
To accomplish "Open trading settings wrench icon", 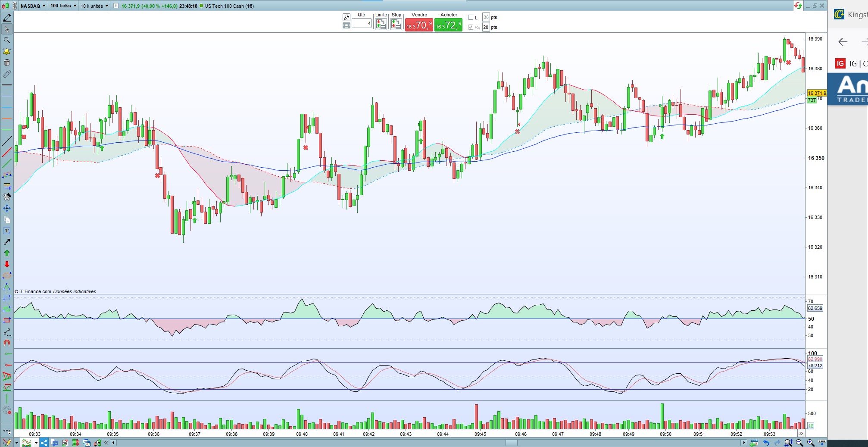I will pos(347,17).
